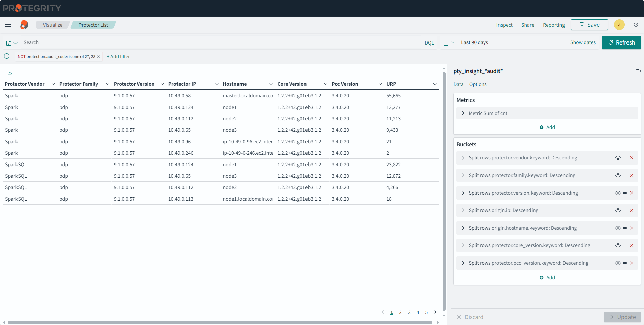
Task: Open the saved query menu icon
Action: 12,43
